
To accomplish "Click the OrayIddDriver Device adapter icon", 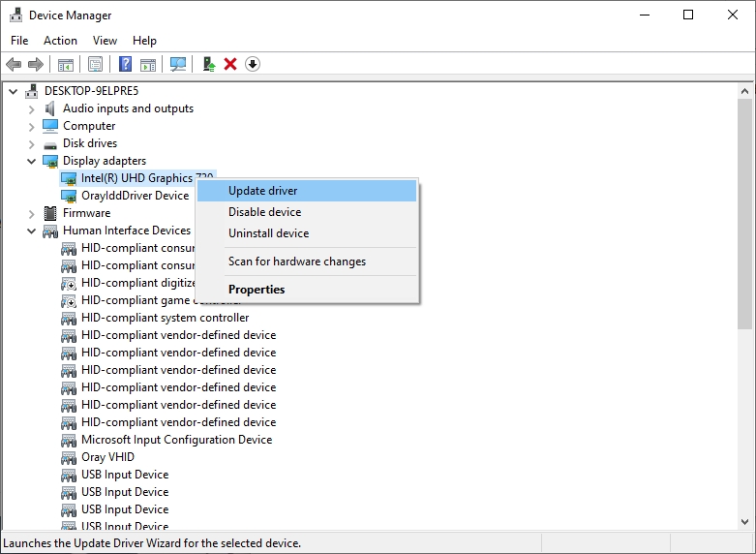I will [69, 196].
